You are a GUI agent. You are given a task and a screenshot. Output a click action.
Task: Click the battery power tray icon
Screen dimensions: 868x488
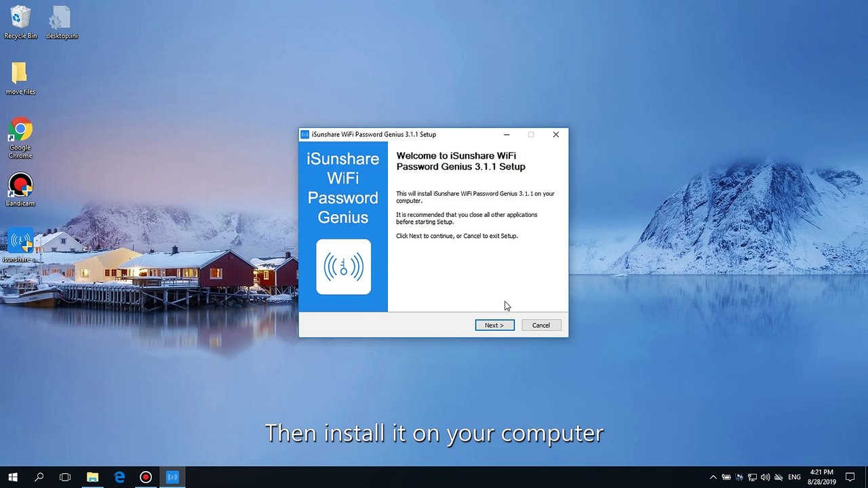(x=726, y=477)
